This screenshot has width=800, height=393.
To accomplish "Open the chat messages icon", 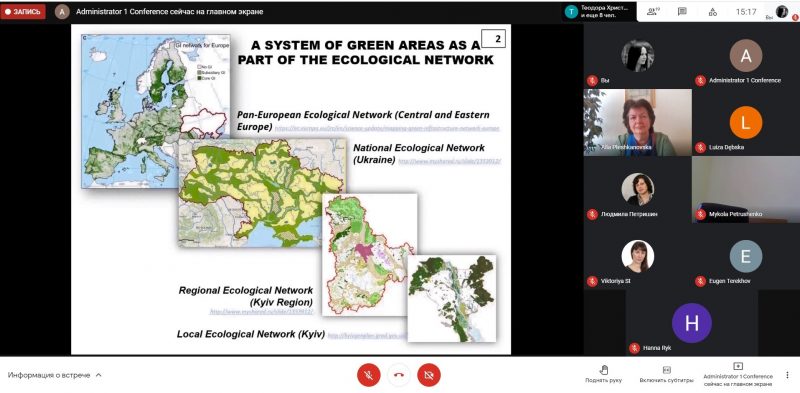I will (682, 12).
